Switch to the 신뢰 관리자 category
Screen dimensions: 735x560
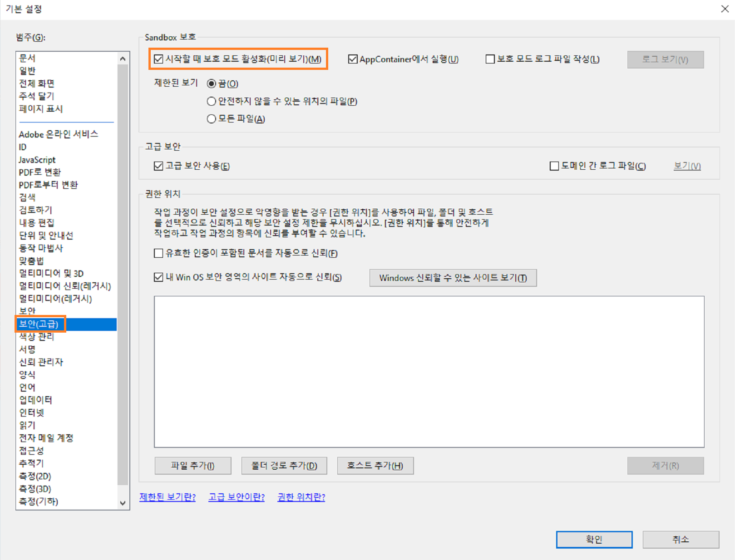pyautogui.click(x=40, y=362)
